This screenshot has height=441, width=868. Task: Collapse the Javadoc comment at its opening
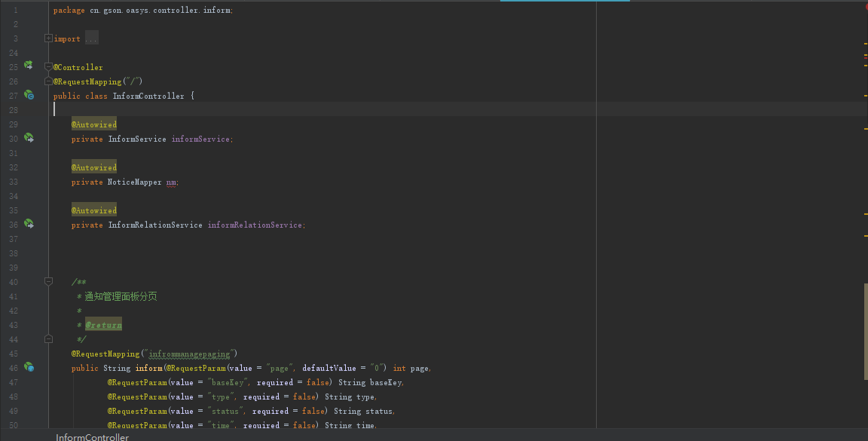pos(48,281)
